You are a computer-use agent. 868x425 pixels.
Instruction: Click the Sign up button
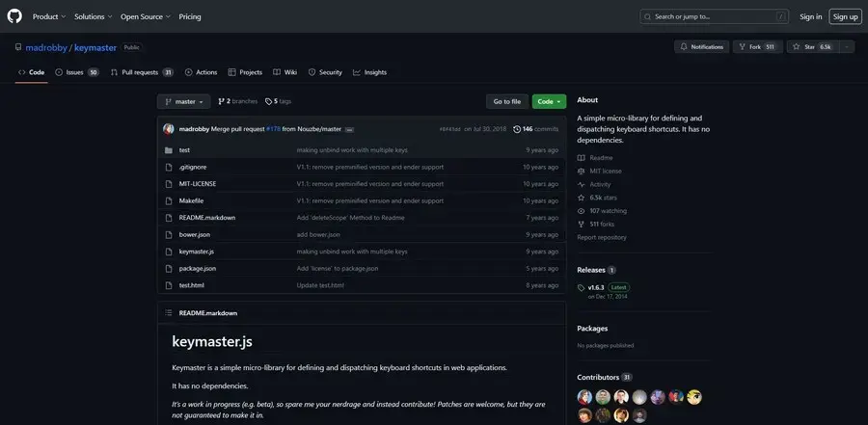point(845,16)
